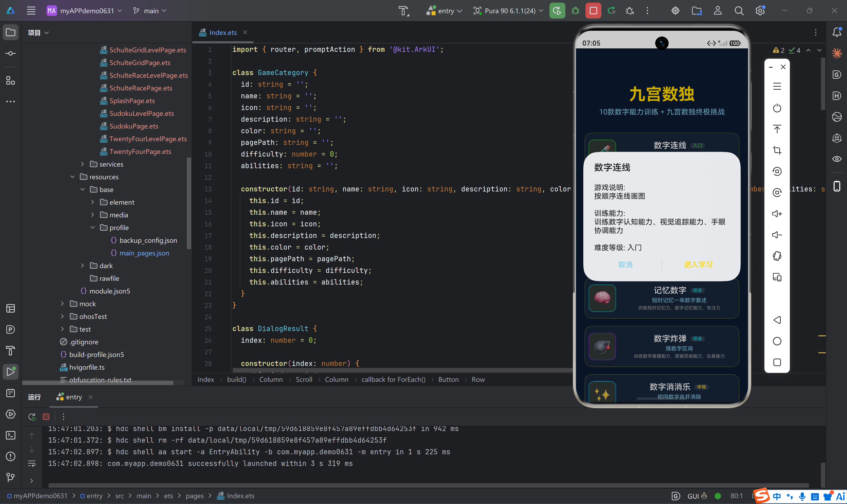
Task: Open the main branch dropdown
Action: coord(150,11)
